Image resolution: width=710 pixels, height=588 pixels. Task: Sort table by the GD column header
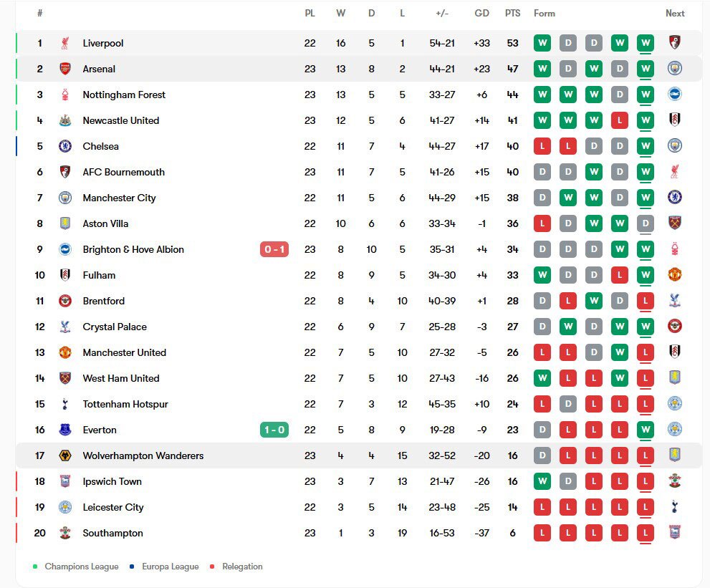pos(481,14)
